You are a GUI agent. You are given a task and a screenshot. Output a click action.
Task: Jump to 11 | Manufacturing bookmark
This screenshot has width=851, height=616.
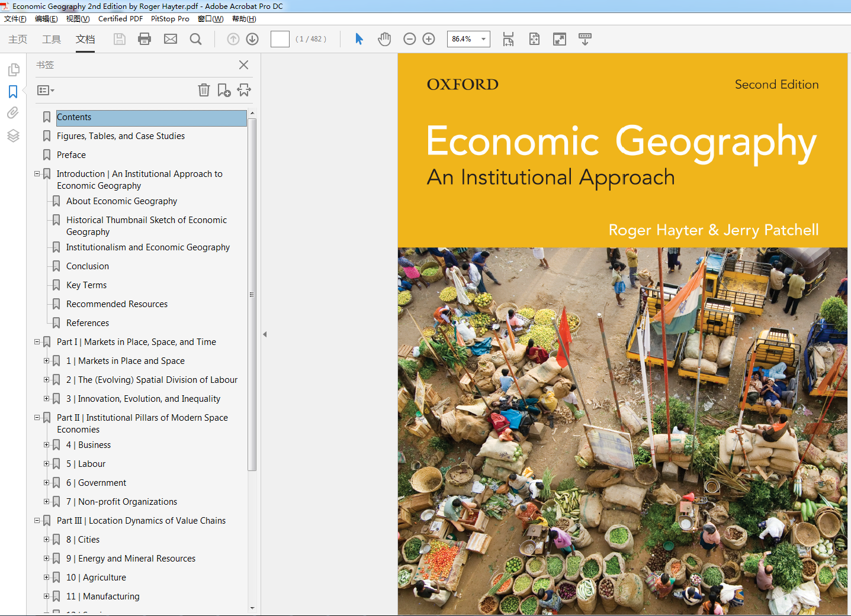pyautogui.click(x=103, y=596)
